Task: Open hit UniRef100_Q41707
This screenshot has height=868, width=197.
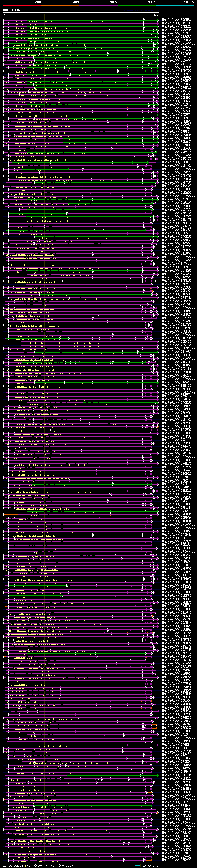Action: [x=177, y=23]
